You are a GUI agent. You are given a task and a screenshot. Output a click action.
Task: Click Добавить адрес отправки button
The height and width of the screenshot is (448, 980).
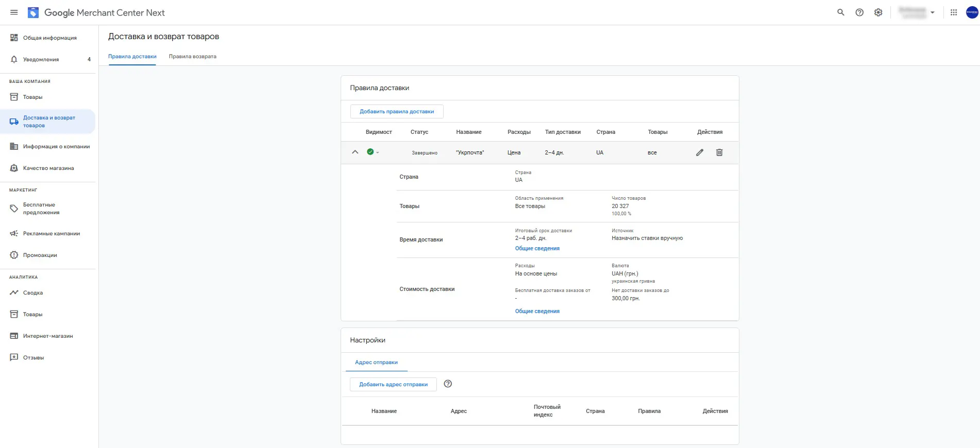[x=393, y=385]
